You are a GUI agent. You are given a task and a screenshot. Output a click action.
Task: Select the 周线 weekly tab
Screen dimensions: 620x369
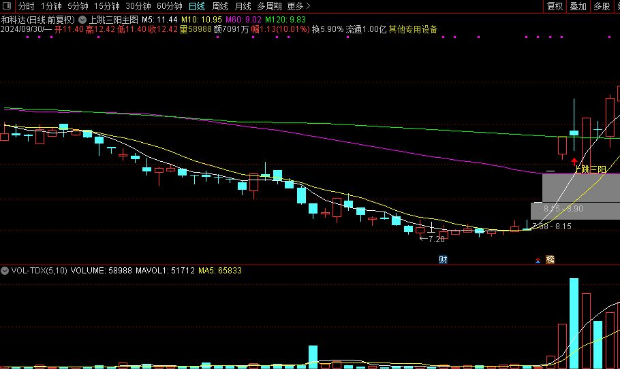[220, 6]
